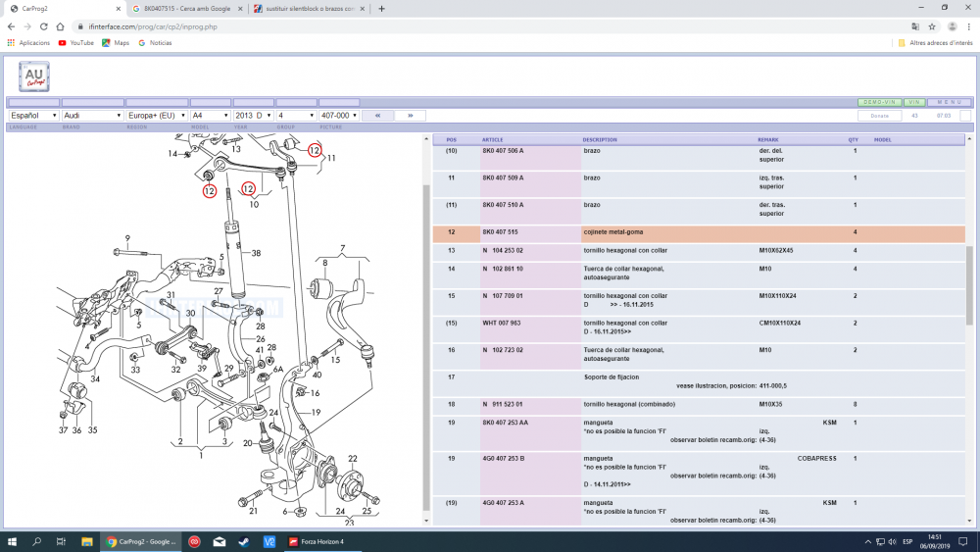
Task: Open brand dropdown showing Audi
Action: (x=92, y=116)
